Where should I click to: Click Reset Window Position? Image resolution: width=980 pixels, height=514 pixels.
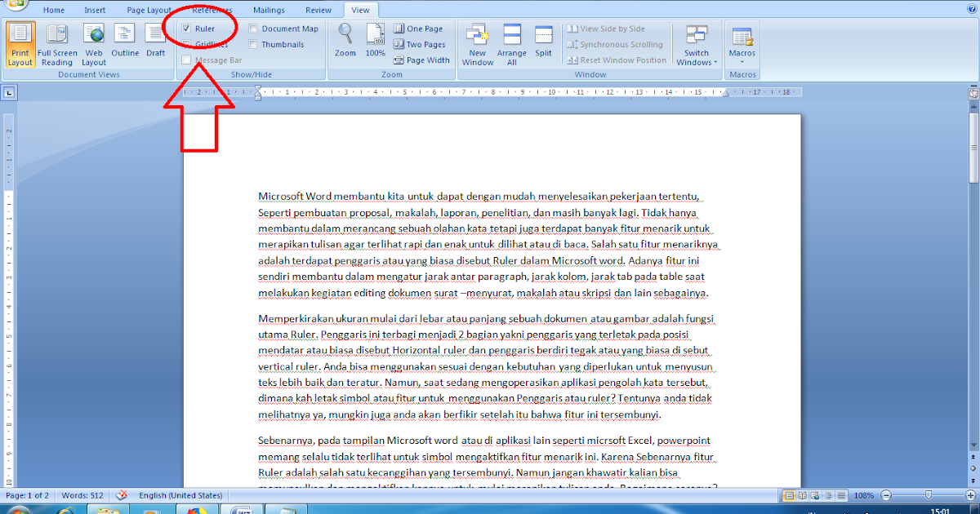[x=617, y=60]
